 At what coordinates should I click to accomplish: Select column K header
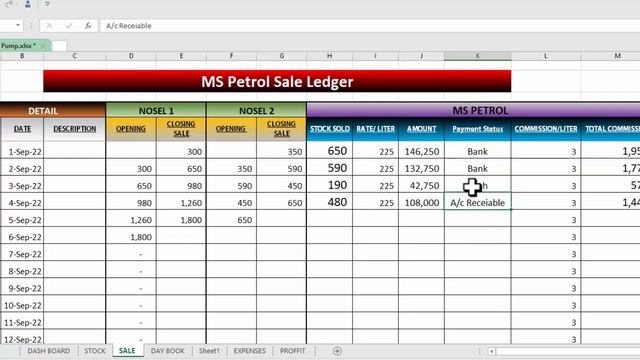478,56
